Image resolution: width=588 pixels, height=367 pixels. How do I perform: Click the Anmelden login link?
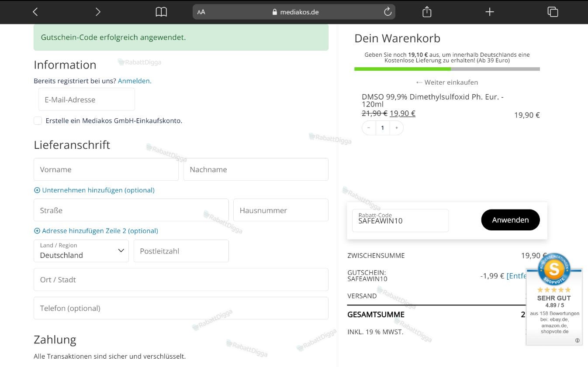pos(135,81)
